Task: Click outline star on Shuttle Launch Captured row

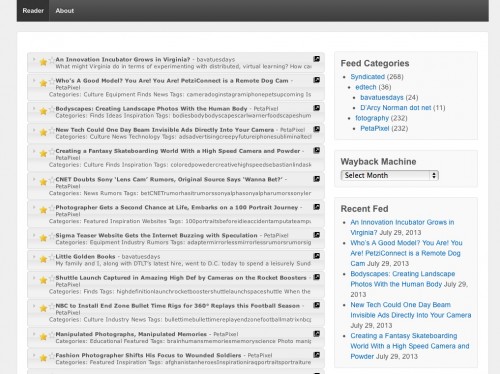Action: [x=52, y=278]
